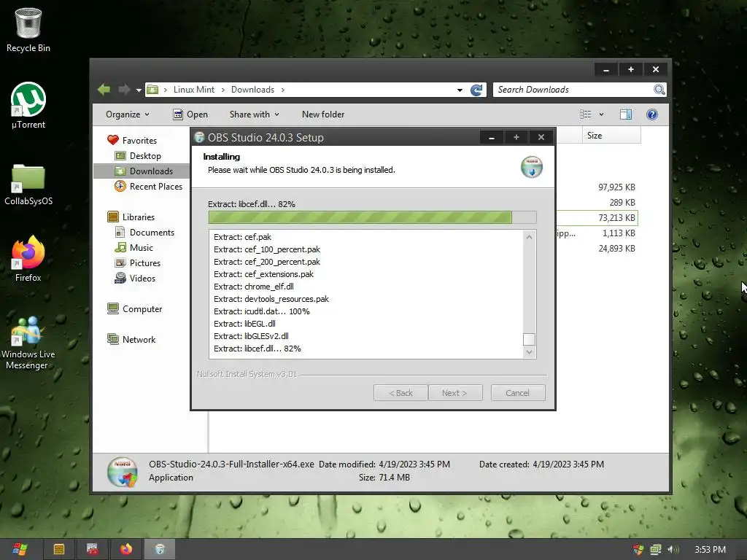Select Computer in the navigation pane

coord(135,308)
